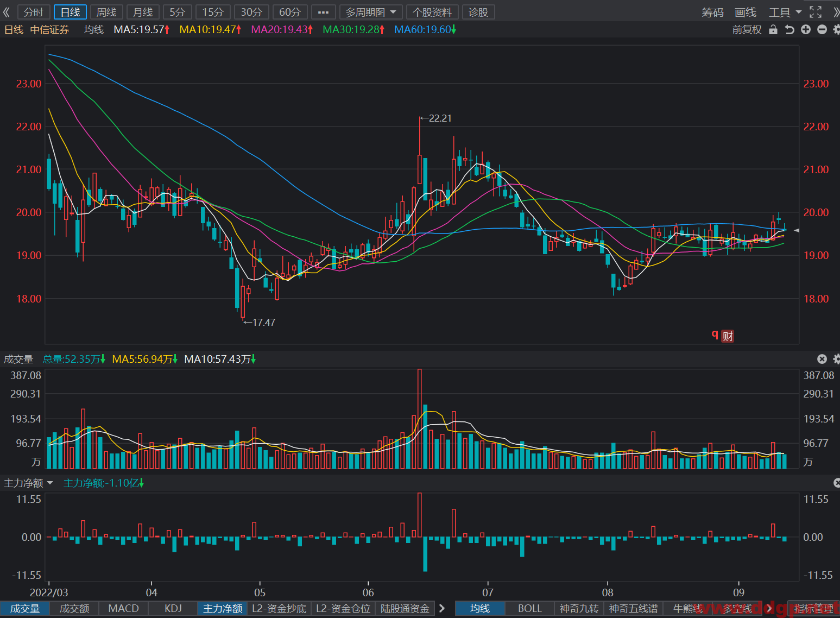Zoom out chart using minus icon
This screenshot has height=618, width=840.
click(x=822, y=30)
